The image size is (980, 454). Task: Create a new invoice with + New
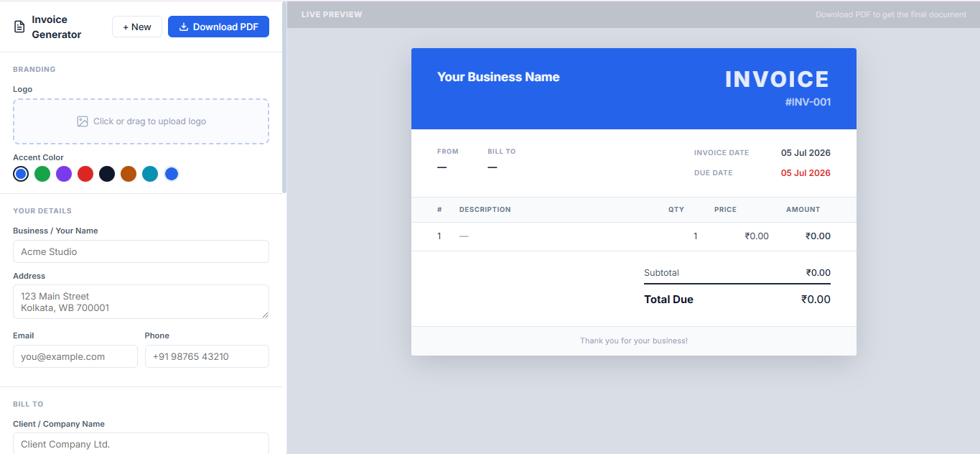coord(137,27)
